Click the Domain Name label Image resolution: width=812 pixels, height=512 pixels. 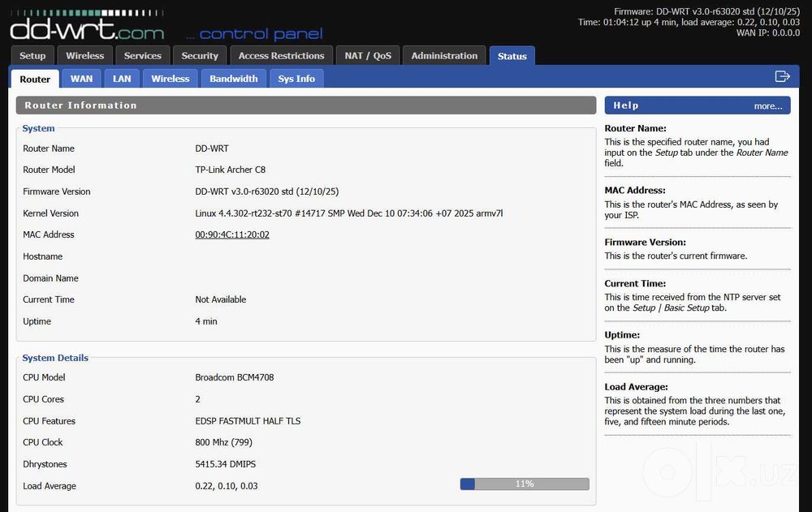pos(50,278)
